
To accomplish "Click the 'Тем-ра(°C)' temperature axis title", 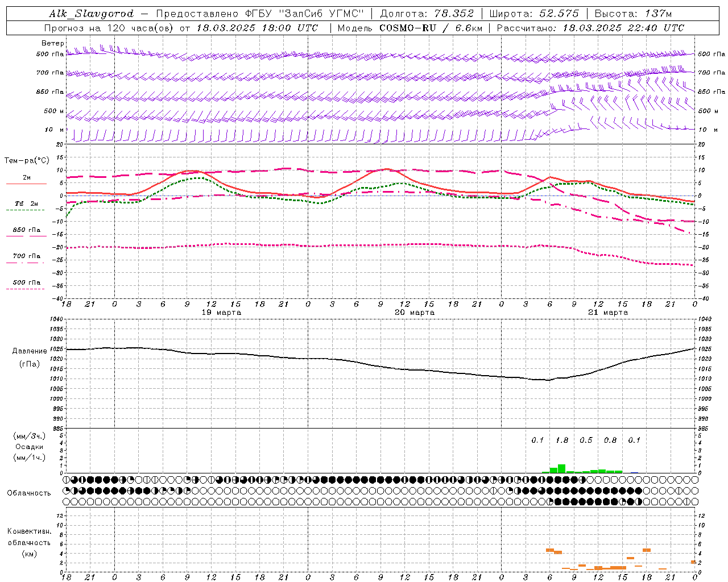I will [x=27, y=161].
